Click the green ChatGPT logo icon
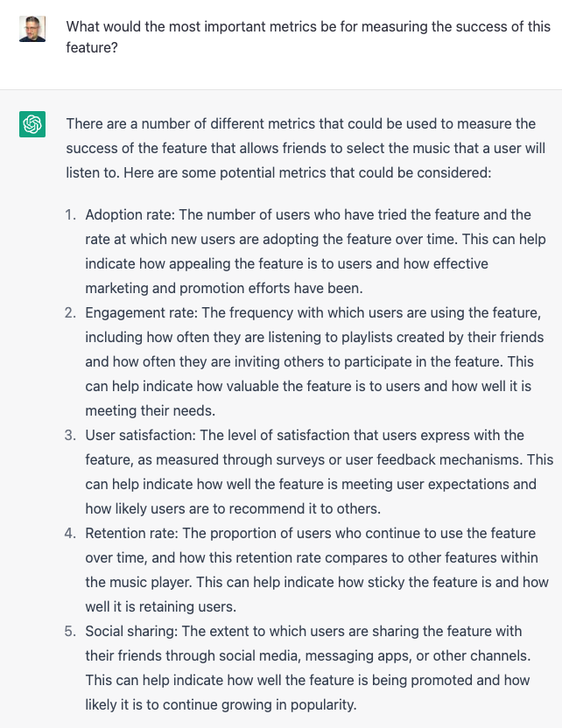Viewport: 562px width, 728px height. (x=32, y=124)
